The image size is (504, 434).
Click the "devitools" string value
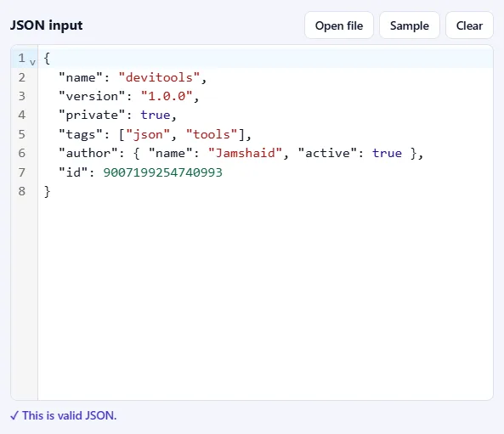[160, 77]
